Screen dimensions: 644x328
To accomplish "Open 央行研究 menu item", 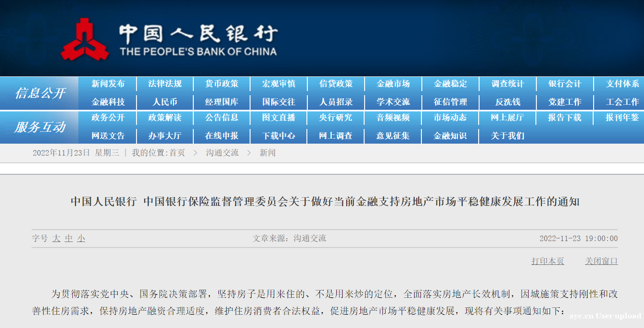I will tap(336, 118).
